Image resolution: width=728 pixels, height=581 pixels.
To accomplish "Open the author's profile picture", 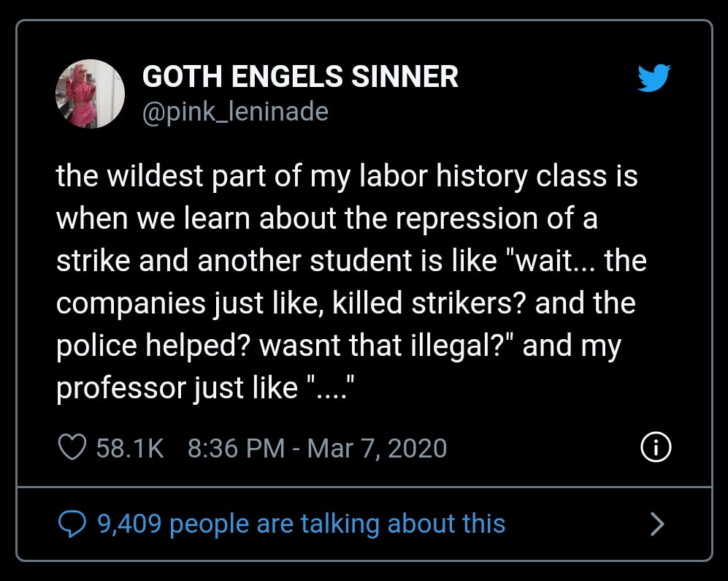I will pos(91,94).
